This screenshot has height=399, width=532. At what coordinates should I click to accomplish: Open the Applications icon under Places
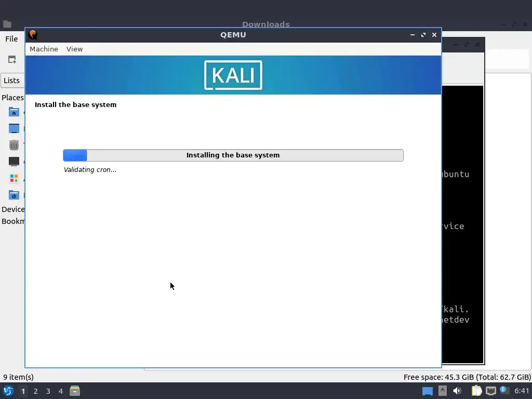(14, 178)
